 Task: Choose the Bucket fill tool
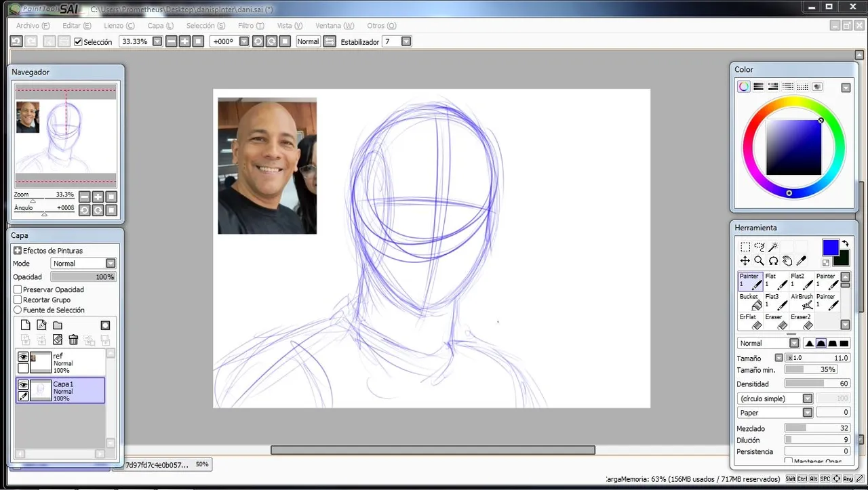coord(751,302)
